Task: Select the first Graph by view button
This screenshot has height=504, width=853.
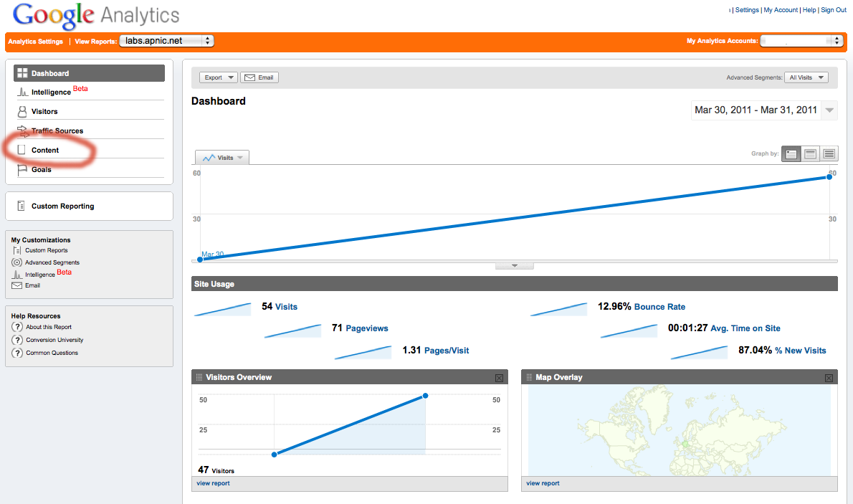Action: pyautogui.click(x=791, y=154)
